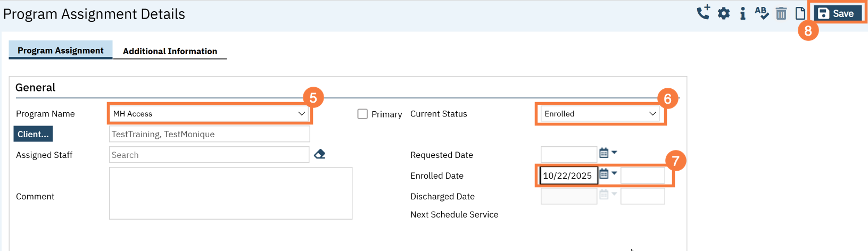Expand the arrow beside Requested Date calendar
This screenshot has height=251, width=868.
[614, 153]
